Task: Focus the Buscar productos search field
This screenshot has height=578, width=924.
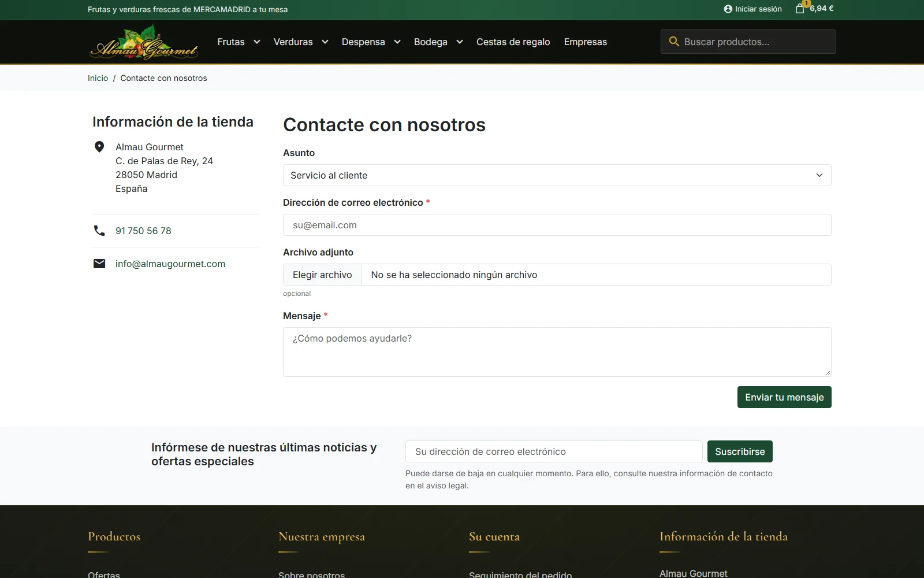Action: point(748,42)
